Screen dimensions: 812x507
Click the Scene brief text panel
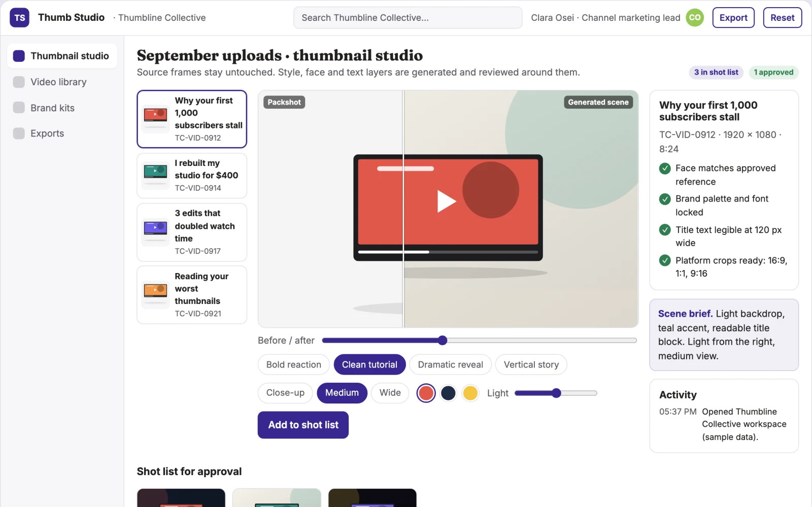[x=724, y=335]
